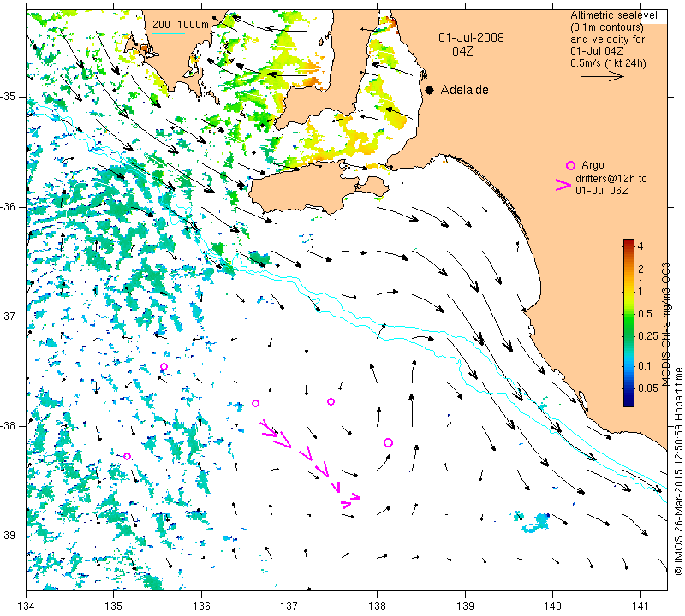Image resolution: width=685 pixels, height=616 pixels.
Task: Click the long northward velocity arrow near 138.4E, -38
Action: [x=412, y=411]
